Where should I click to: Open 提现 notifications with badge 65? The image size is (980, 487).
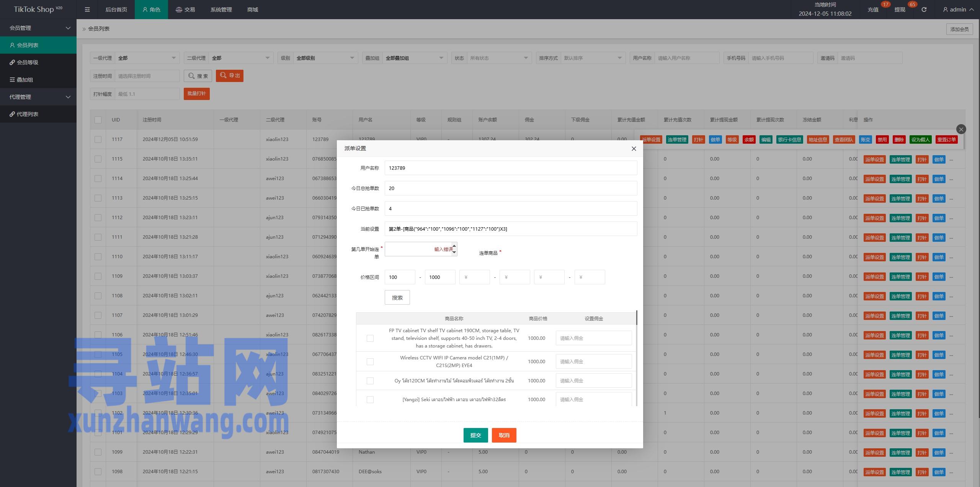point(900,10)
